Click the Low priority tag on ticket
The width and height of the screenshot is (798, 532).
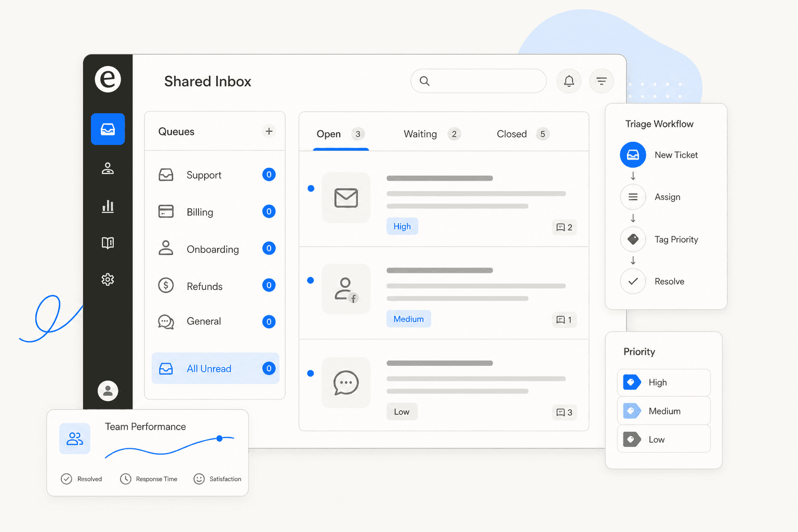pyautogui.click(x=402, y=412)
